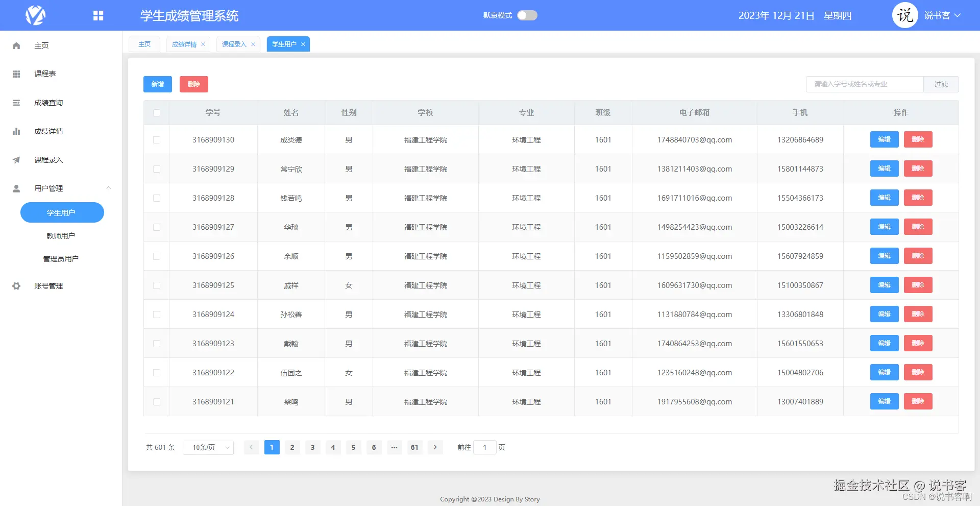The height and width of the screenshot is (506, 980).
Task: Open the 主页 sidebar menu
Action: tap(61, 46)
